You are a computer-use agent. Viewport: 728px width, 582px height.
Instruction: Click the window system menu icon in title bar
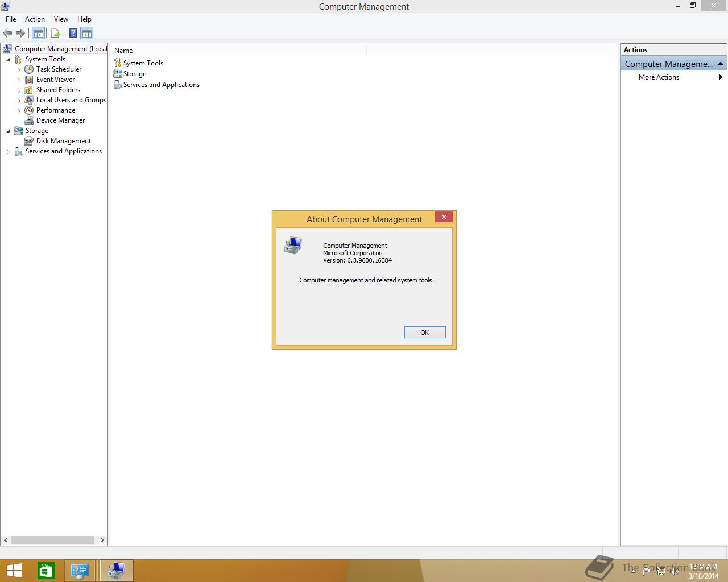(x=6, y=6)
